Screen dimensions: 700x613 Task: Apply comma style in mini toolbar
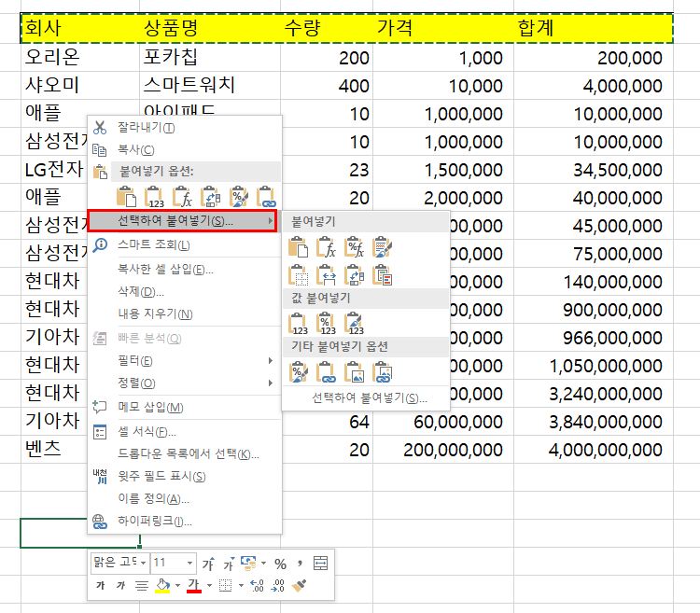point(300,564)
